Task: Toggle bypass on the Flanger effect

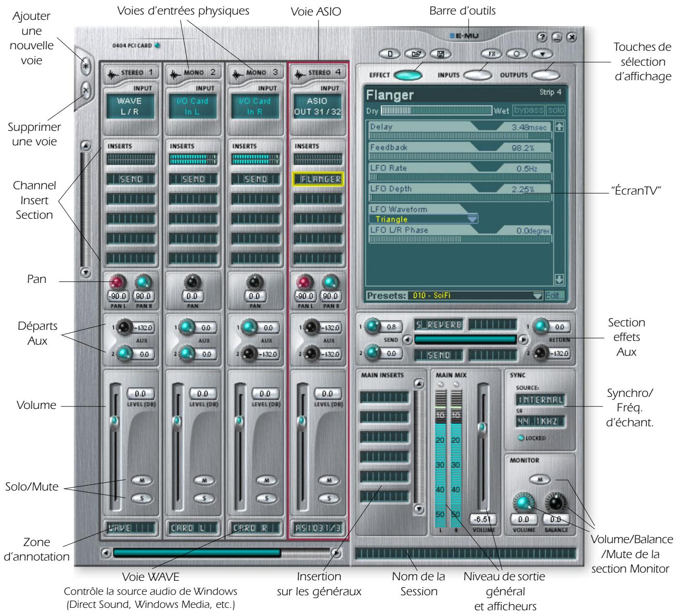Action: coord(529,110)
